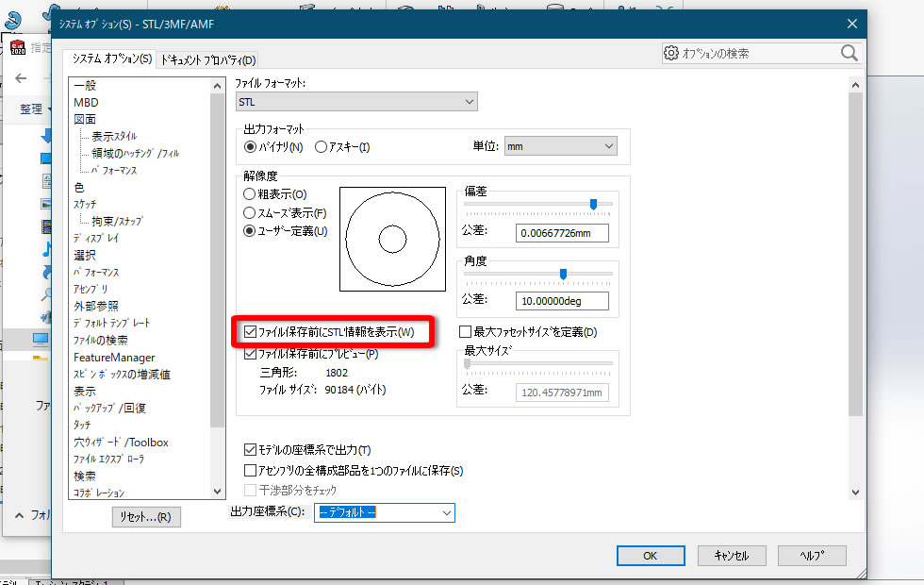Select 色 in the category list
This screenshot has height=585, width=924.
click(x=79, y=188)
